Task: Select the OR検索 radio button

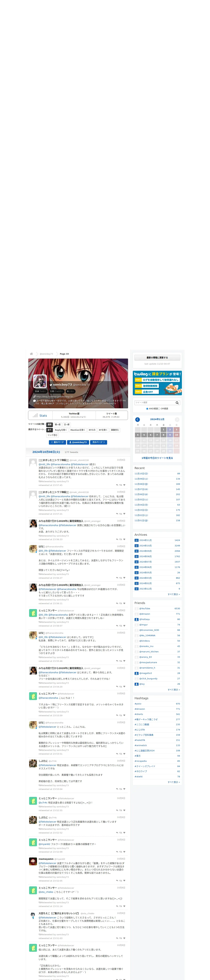Action: pos(159,409)
